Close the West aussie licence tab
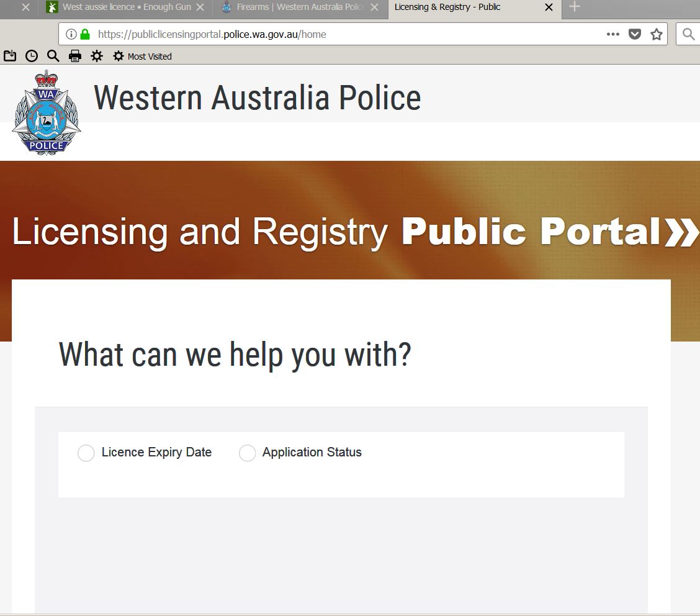The image size is (700, 616). 200,7
